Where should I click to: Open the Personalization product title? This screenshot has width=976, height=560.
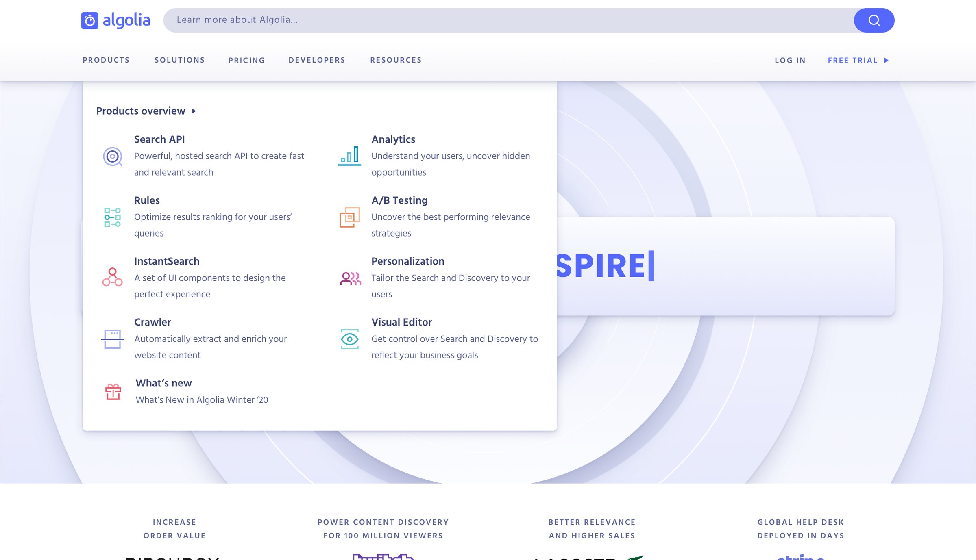pos(408,261)
